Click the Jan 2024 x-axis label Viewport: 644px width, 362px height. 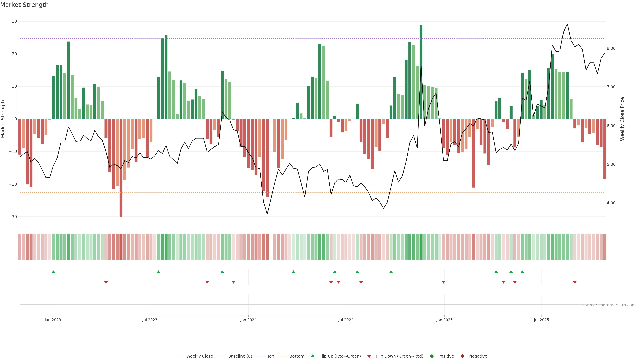click(x=248, y=320)
